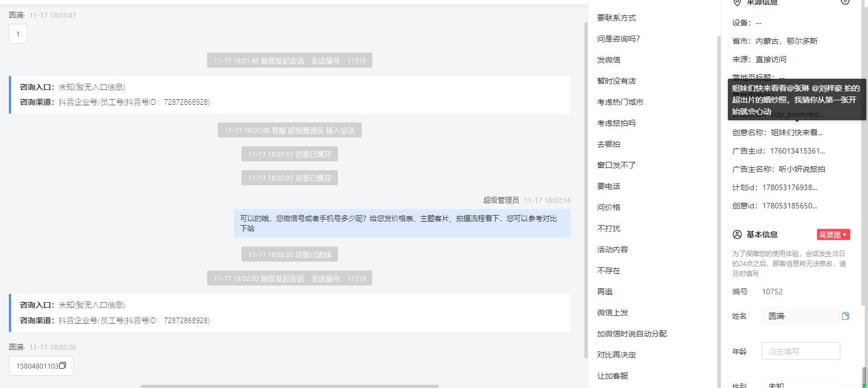
Task: Choose the 去哪拍 quick reply
Action: [x=609, y=144]
